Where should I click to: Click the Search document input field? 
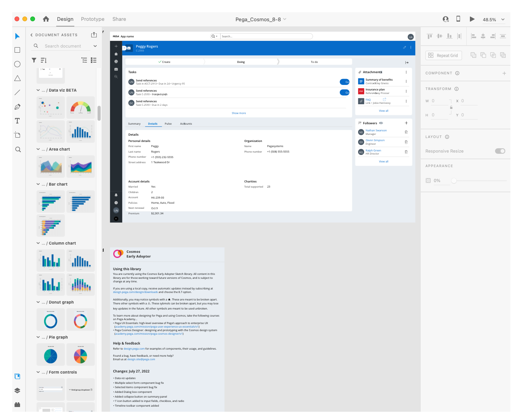63,46
